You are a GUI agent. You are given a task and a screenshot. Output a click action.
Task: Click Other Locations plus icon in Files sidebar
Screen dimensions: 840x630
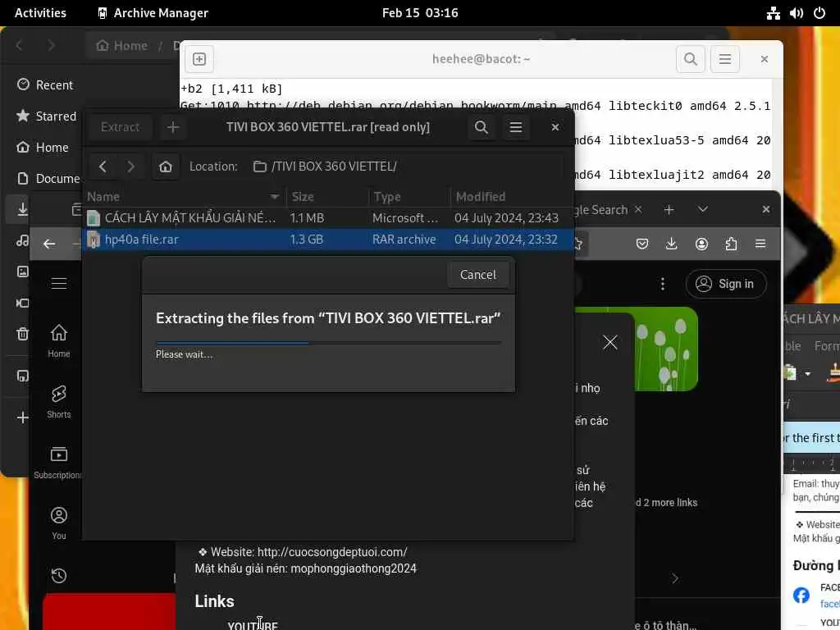tap(22, 418)
